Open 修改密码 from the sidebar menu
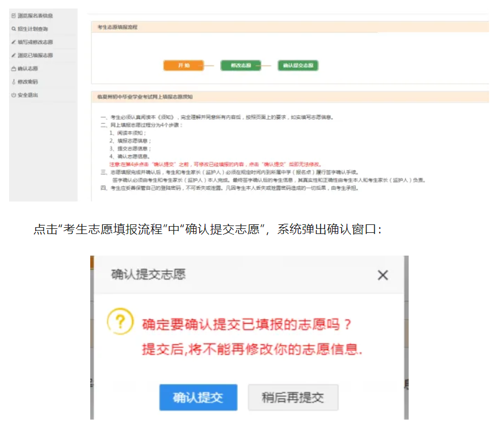This screenshot has width=504, height=426. [28, 82]
